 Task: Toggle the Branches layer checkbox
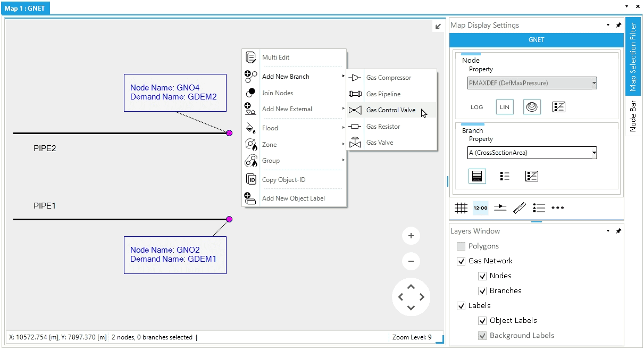[482, 291]
